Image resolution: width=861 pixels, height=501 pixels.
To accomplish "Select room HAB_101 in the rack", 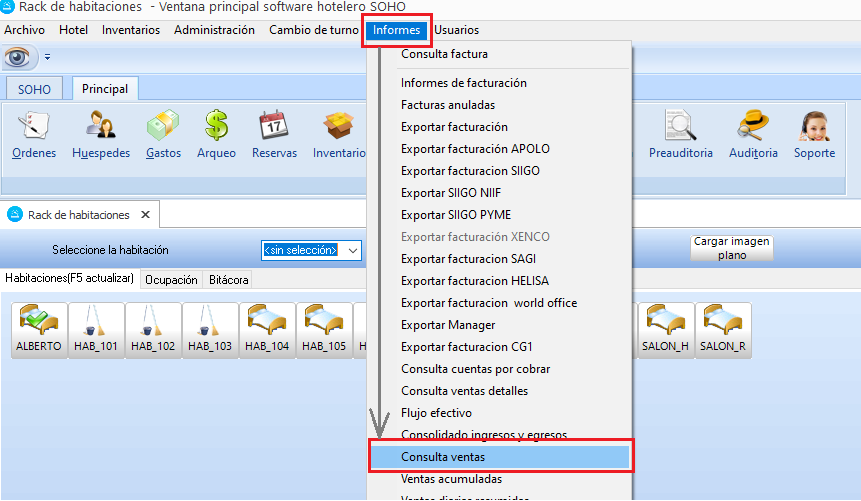I will 96,330.
